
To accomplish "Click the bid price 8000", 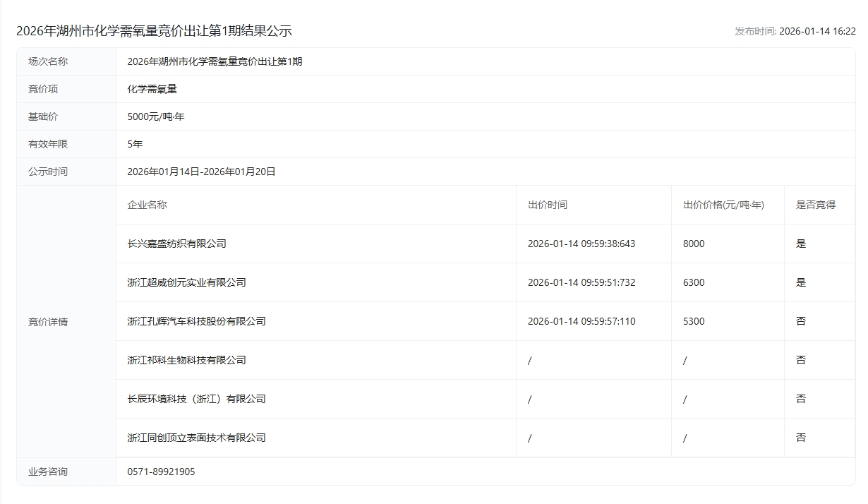I will (694, 244).
